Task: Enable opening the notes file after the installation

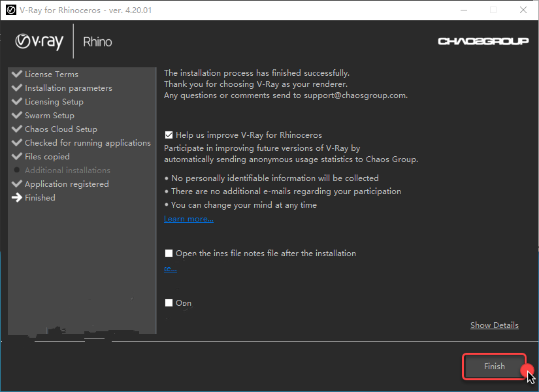Action: click(x=169, y=253)
